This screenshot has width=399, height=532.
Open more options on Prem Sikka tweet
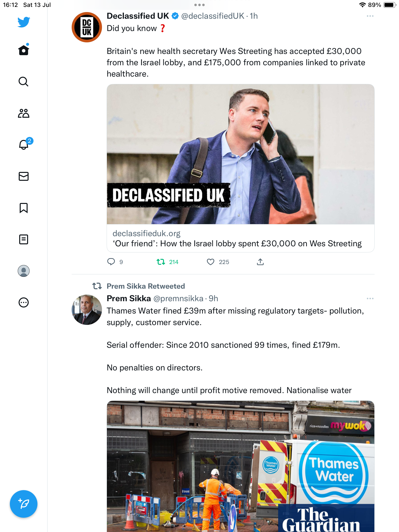pyautogui.click(x=370, y=299)
